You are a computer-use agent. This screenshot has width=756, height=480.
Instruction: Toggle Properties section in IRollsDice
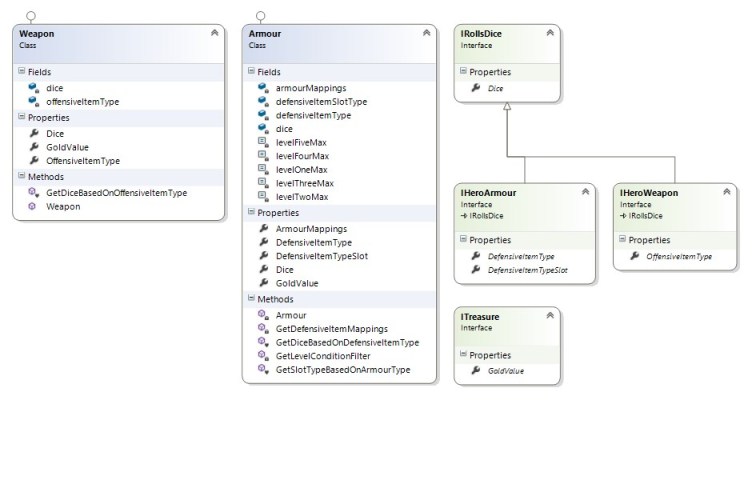tap(463, 72)
